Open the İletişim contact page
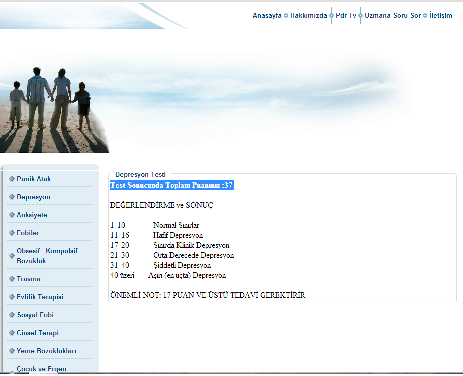This screenshot has width=463, height=376. (x=441, y=16)
